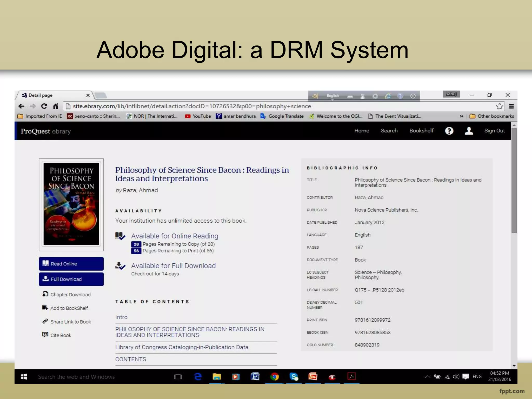Open the Other bookmarks folder
This screenshot has width=532, height=399.
point(492,116)
